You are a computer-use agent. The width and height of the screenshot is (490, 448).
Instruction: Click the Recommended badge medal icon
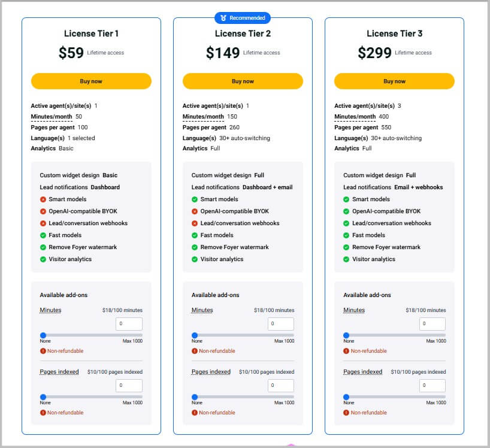point(223,18)
